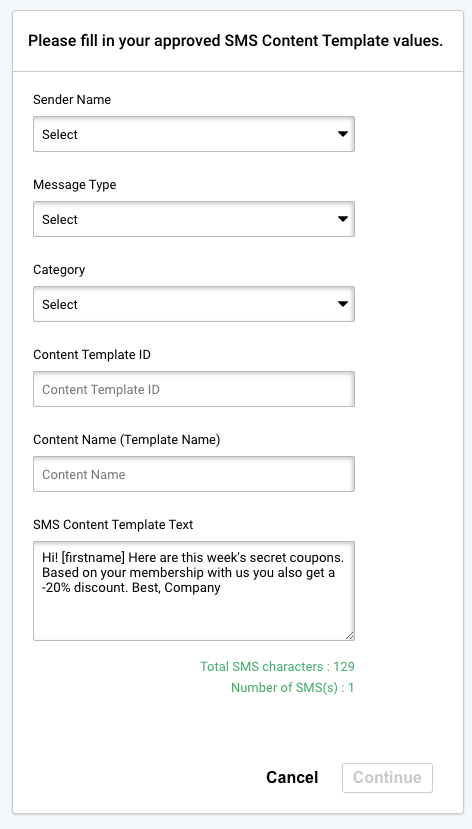Click the 'Content Name (Template Name)' label

click(x=127, y=440)
